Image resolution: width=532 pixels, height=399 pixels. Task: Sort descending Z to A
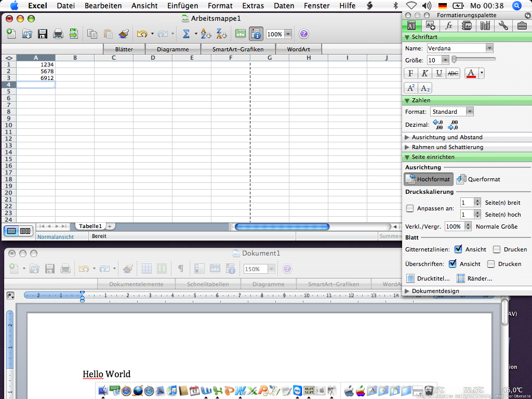pos(221,34)
